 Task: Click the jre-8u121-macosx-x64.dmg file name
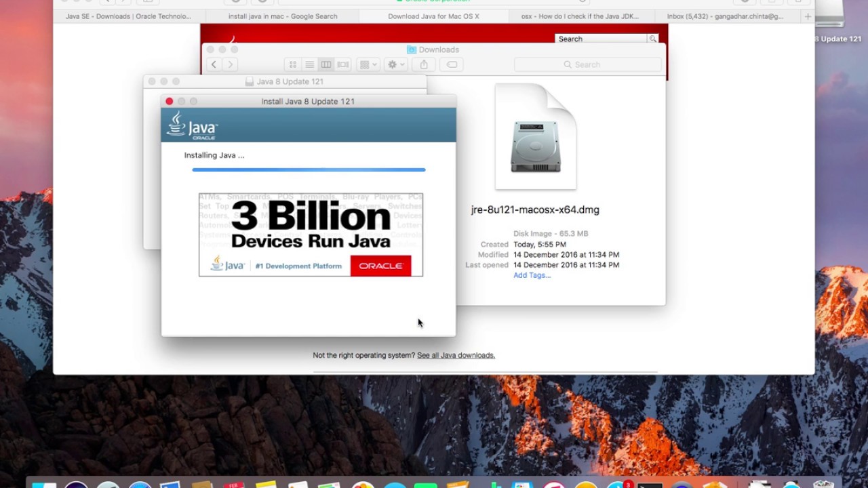pyautogui.click(x=535, y=209)
